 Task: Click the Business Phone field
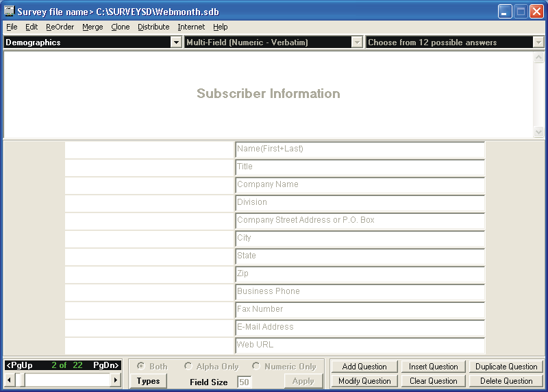(x=360, y=293)
